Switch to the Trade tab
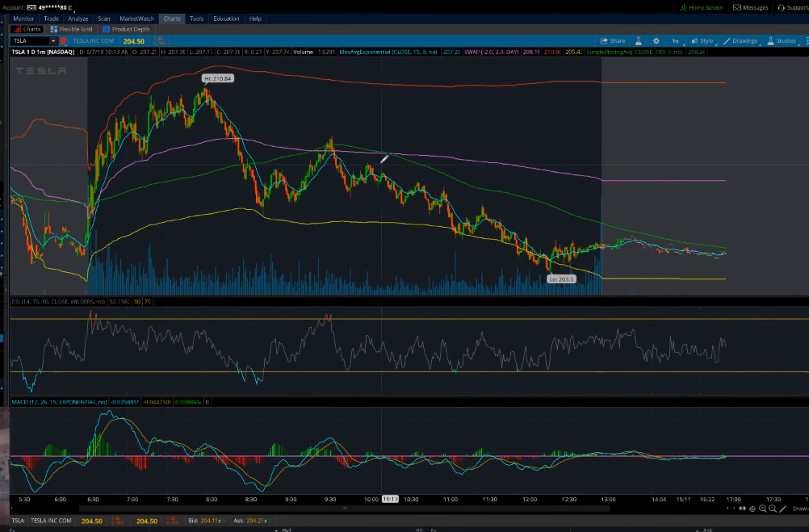 pos(51,19)
